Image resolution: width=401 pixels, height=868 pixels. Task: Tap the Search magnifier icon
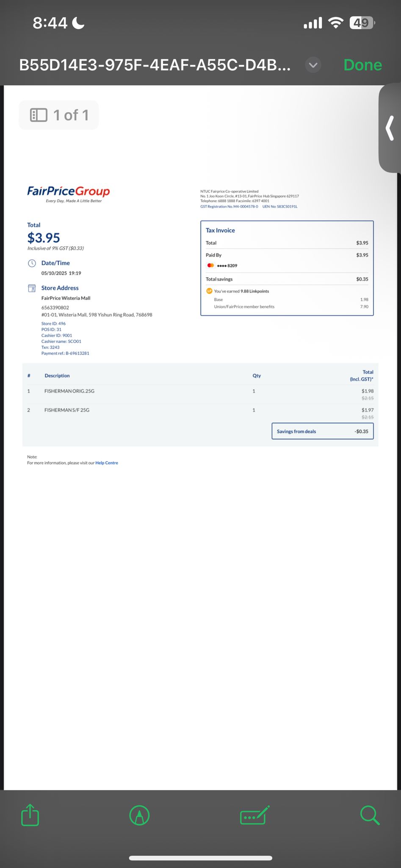370,815
